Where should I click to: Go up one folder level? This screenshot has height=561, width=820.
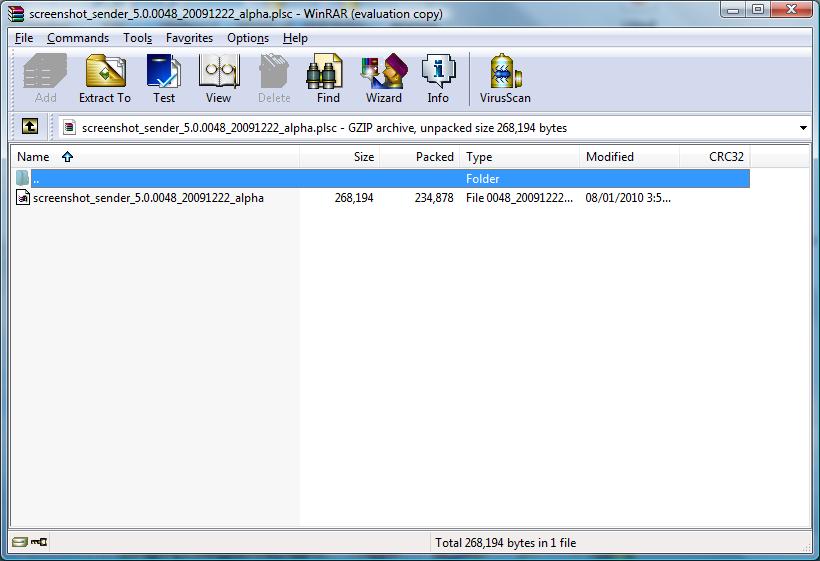click(x=30, y=127)
